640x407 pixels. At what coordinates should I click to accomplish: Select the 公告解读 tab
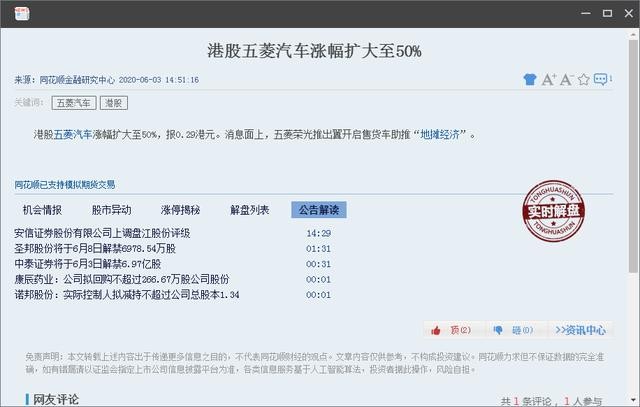pos(319,210)
